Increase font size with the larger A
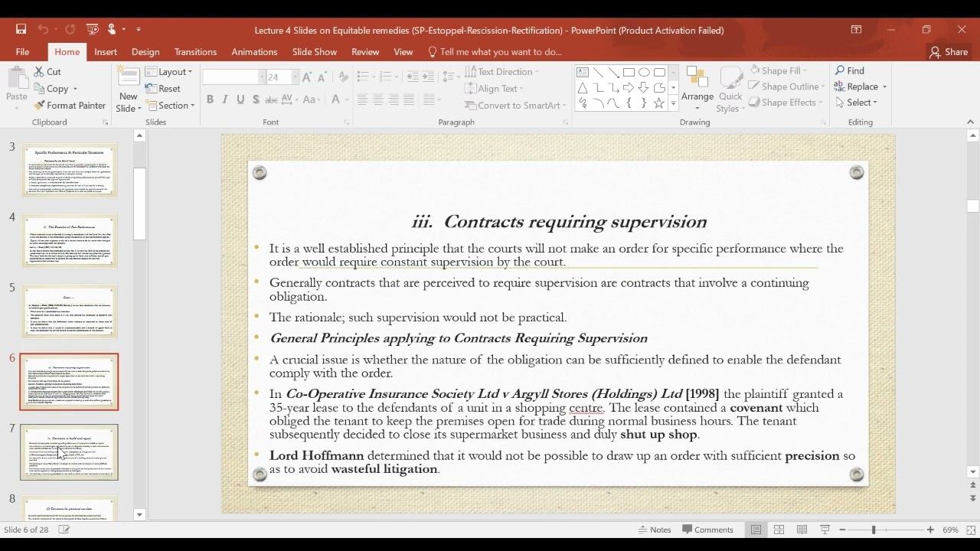The height and width of the screenshot is (551, 980). click(307, 77)
